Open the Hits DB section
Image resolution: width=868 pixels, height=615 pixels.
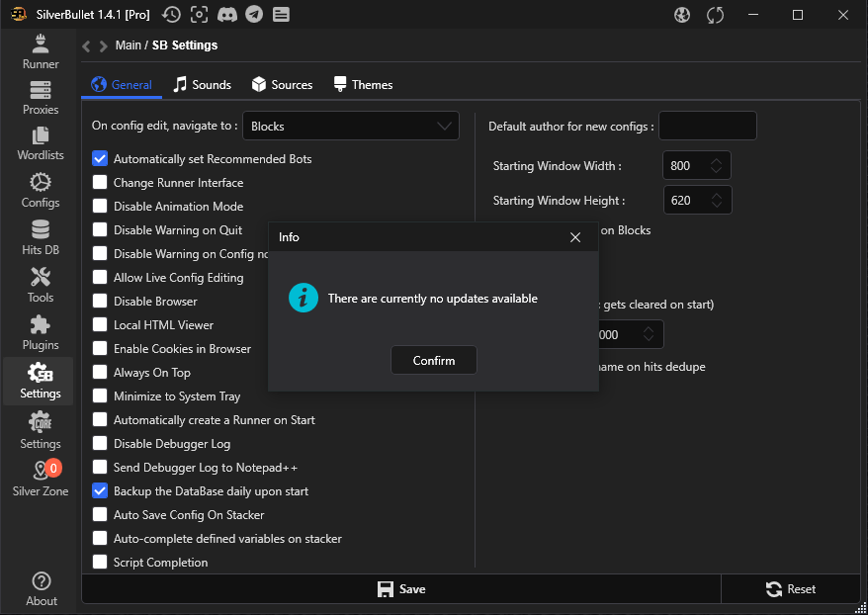[x=41, y=238]
